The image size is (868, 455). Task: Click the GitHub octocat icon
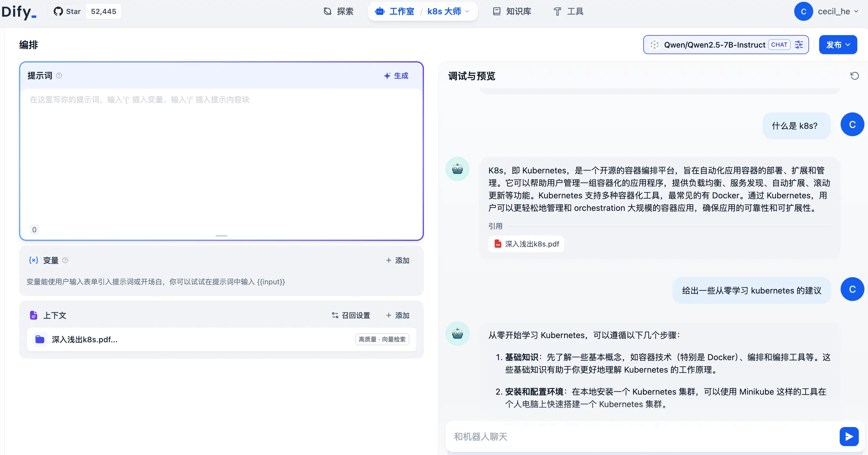58,11
